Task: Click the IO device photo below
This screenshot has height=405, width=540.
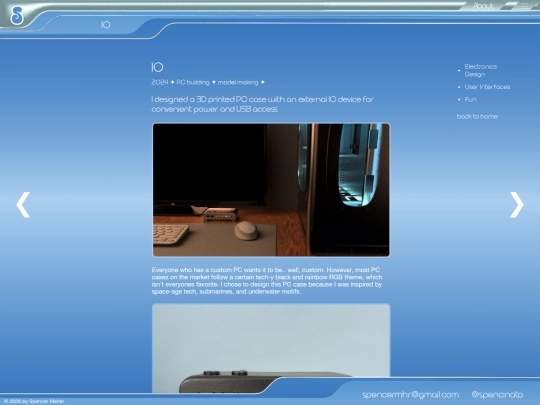Action: (271, 348)
